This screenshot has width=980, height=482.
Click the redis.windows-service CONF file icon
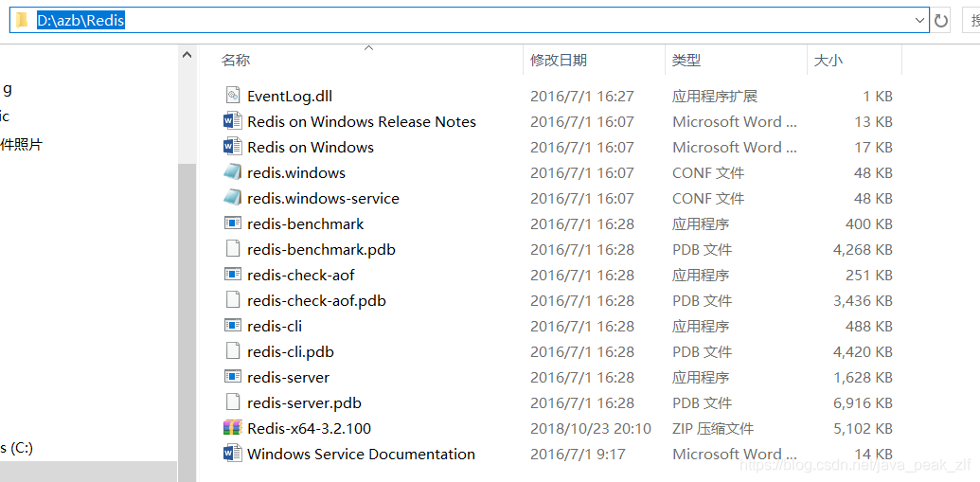233,198
